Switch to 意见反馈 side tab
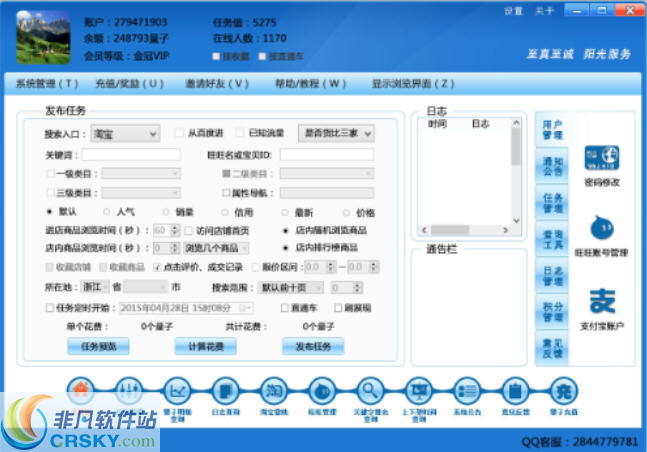Screen dimensions: 647x452 tap(552, 348)
